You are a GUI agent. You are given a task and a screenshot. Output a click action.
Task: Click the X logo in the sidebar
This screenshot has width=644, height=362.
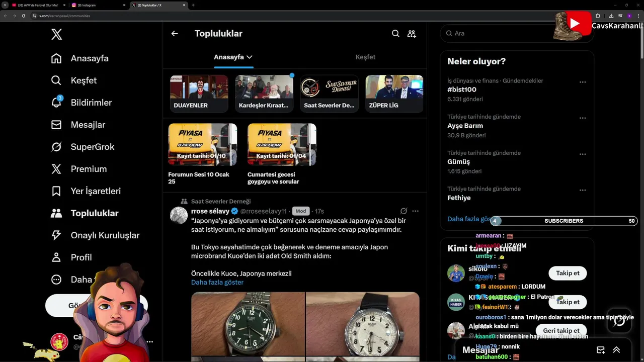coord(57,34)
